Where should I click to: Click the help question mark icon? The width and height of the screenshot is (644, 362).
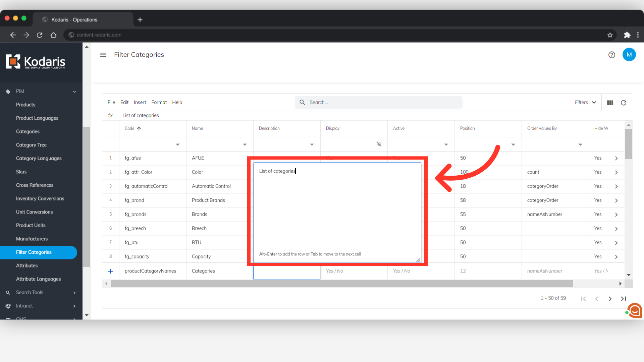coord(611,55)
